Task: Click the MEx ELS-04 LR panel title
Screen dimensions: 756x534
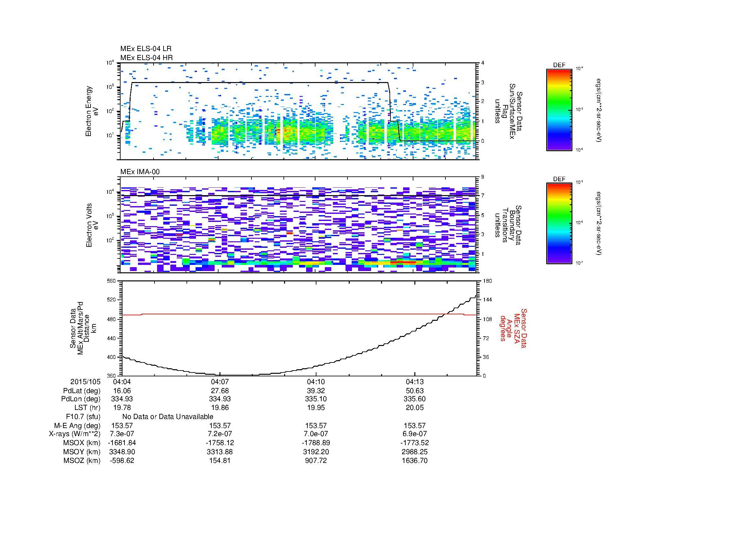Action: tap(146, 49)
